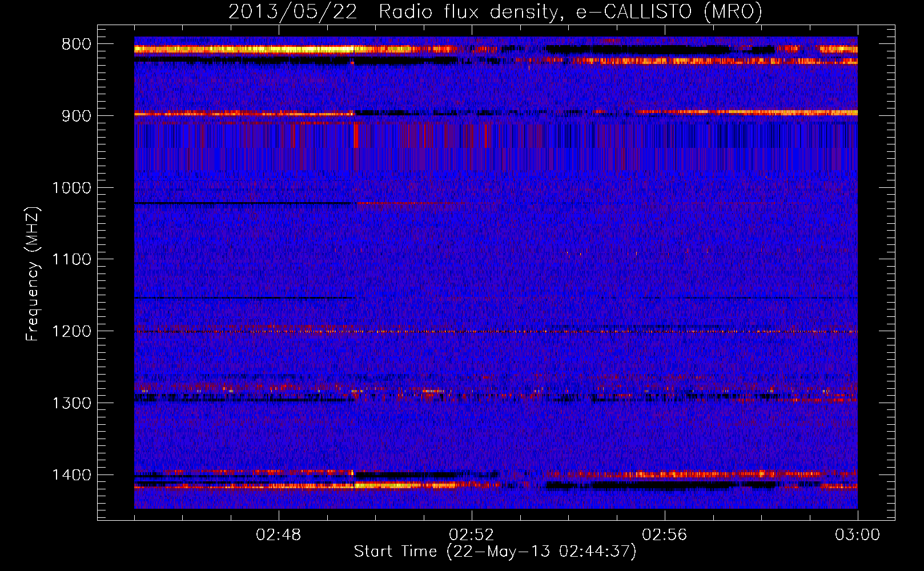Click the 1300 frequency tick label
Image resolution: width=924 pixels, height=571 pixels.
(72, 403)
